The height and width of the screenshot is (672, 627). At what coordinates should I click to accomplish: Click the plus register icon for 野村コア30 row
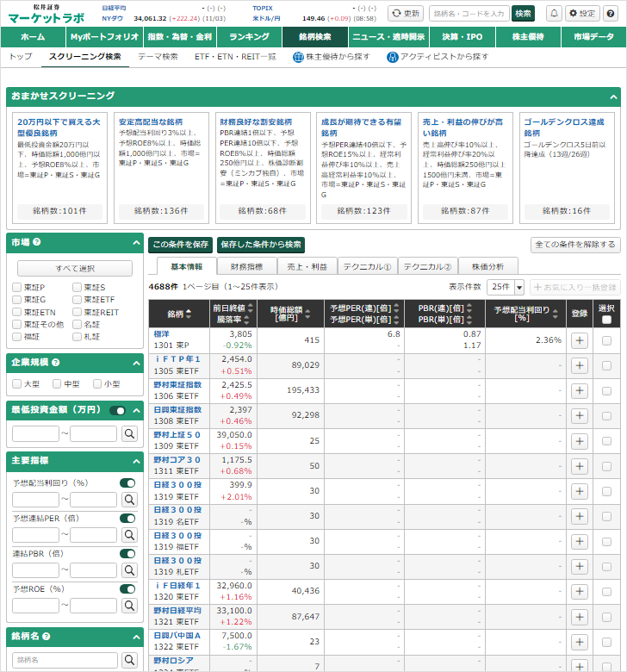[x=580, y=466]
